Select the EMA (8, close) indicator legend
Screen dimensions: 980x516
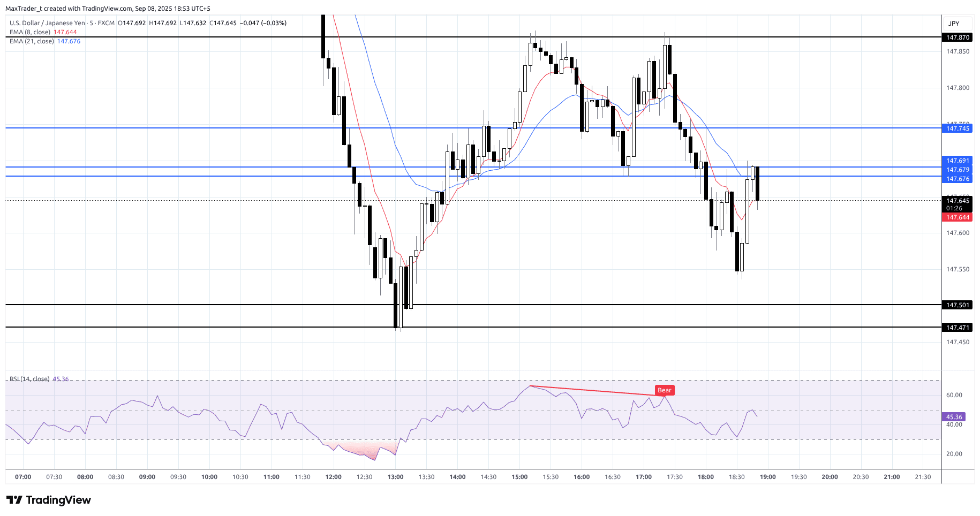pyautogui.click(x=31, y=32)
